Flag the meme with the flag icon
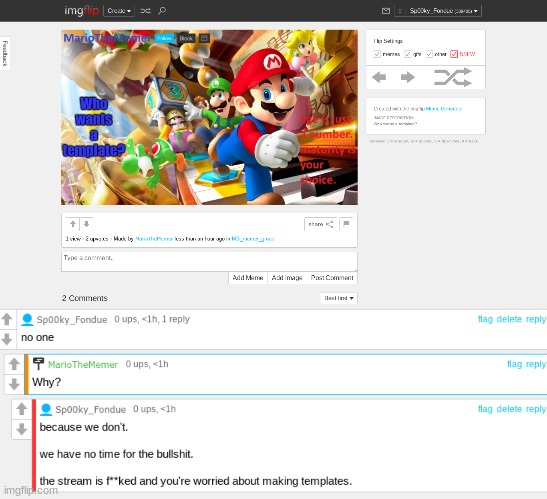 tap(346, 224)
